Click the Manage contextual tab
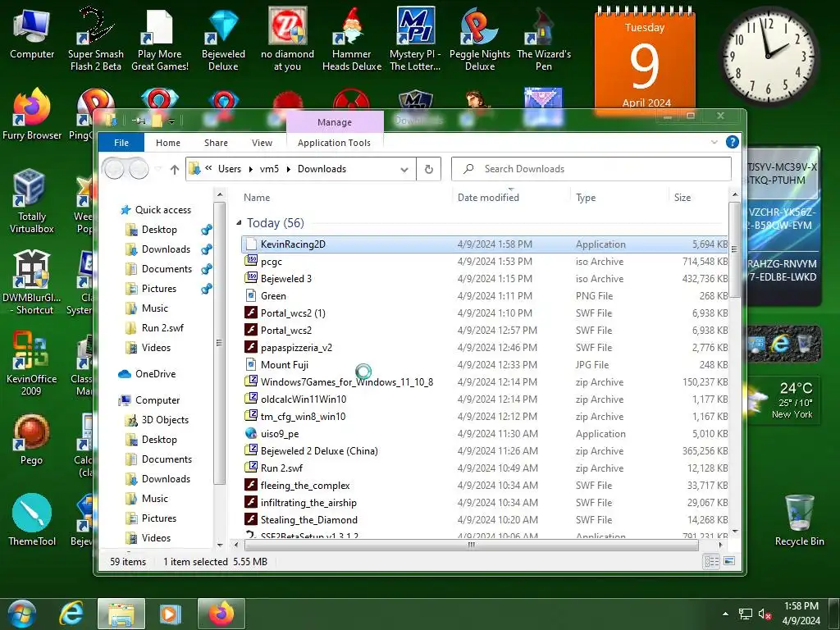The image size is (840, 630). 335,122
